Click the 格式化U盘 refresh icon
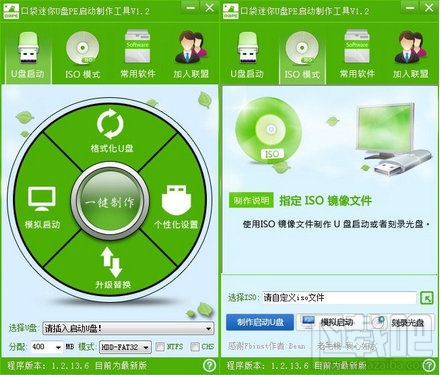 point(110,124)
